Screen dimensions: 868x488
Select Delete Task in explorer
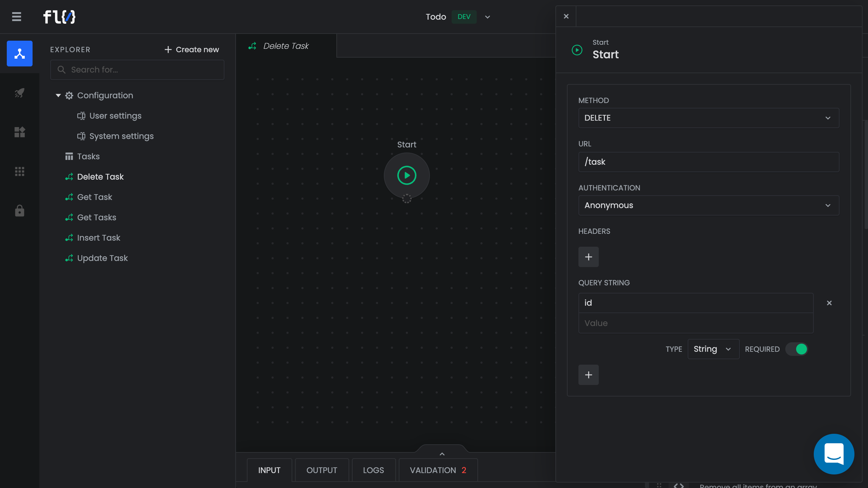[100, 177]
